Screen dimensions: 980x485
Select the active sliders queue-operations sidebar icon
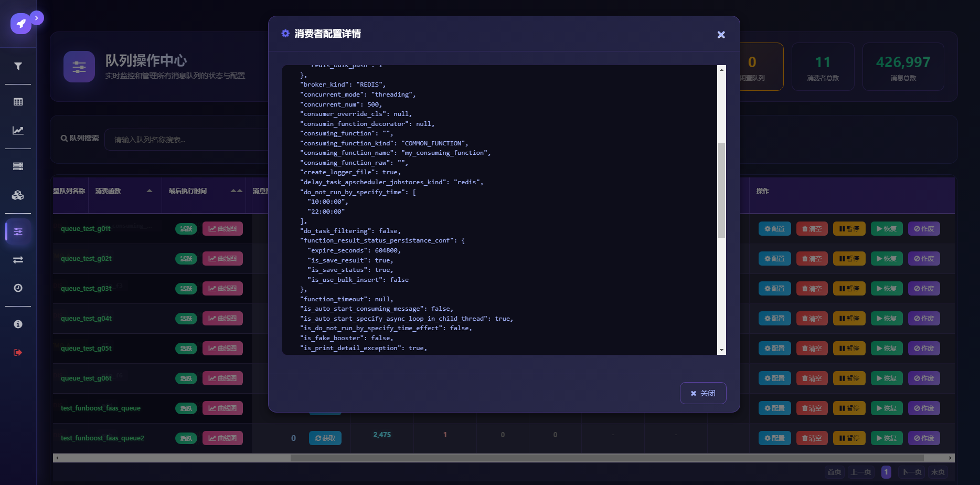click(18, 231)
